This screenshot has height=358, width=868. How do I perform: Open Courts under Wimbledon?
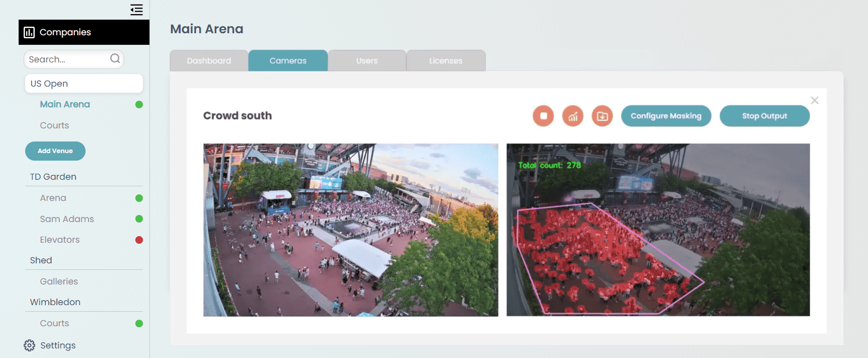[54, 323]
